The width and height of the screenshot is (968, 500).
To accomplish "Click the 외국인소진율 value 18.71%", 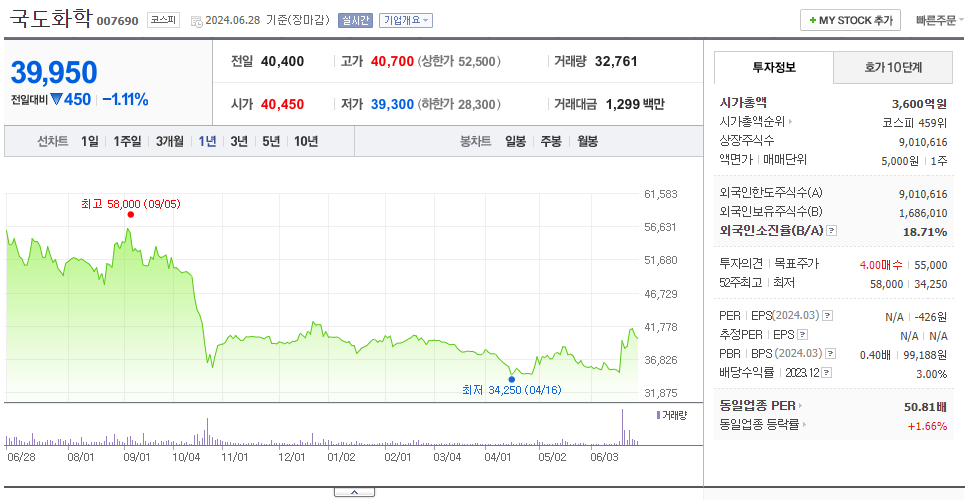I will click(926, 232).
